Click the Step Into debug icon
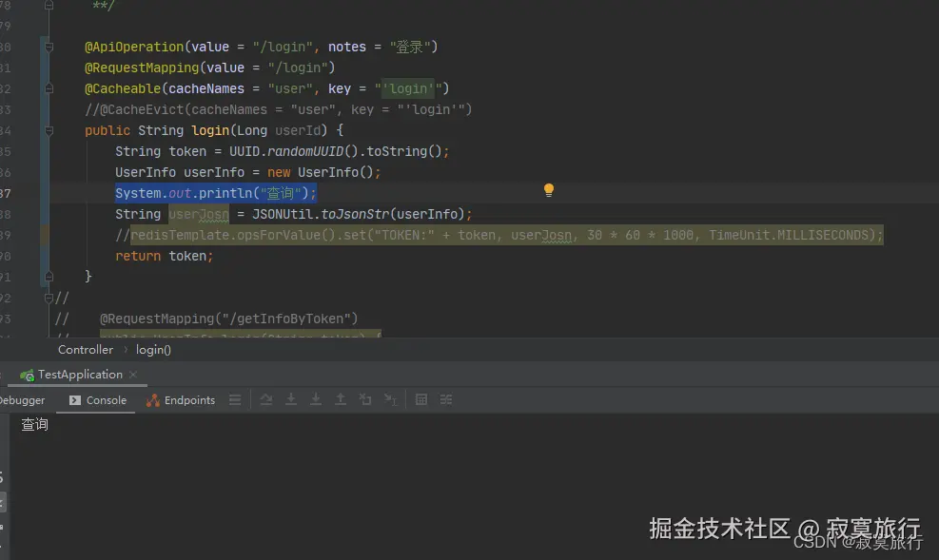 pyautogui.click(x=291, y=399)
